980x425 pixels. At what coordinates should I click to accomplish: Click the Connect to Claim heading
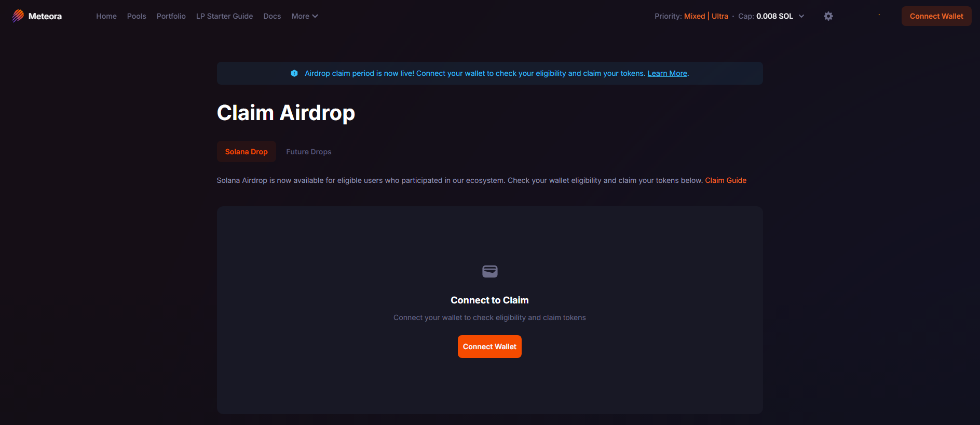pos(489,300)
